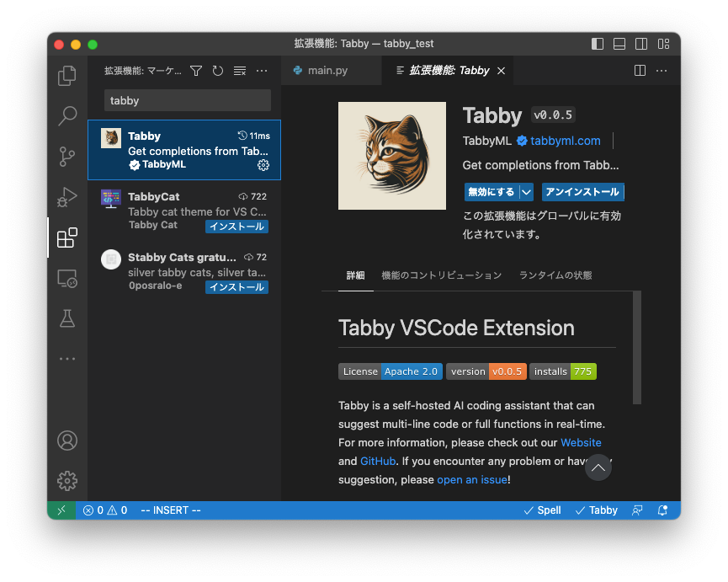
Task: Open the tabbyml.com publisher link
Action: coord(566,141)
